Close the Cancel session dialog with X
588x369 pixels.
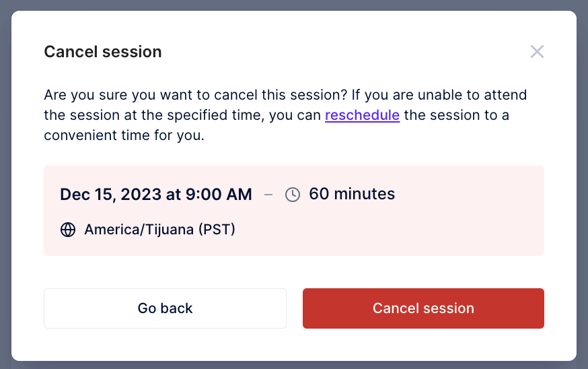point(537,51)
